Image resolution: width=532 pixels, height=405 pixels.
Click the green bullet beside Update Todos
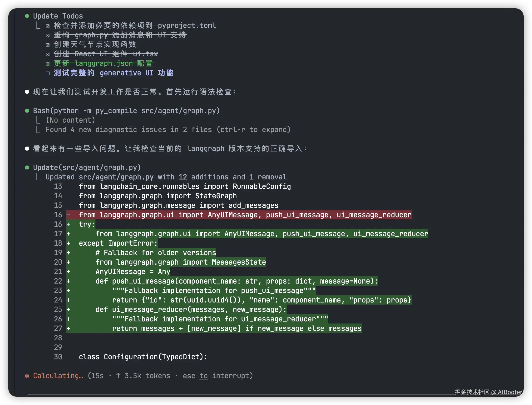coord(27,16)
